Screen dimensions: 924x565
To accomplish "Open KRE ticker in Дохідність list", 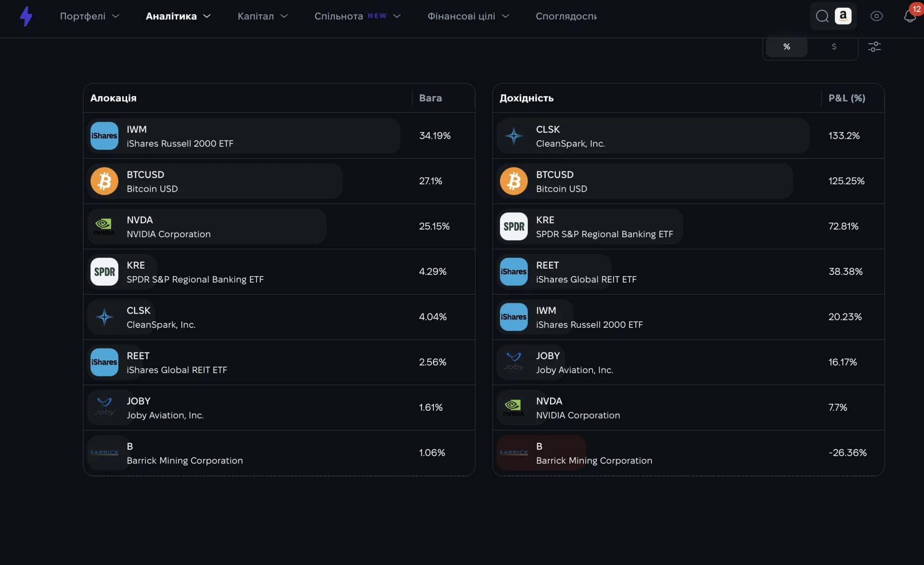I will coord(545,220).
